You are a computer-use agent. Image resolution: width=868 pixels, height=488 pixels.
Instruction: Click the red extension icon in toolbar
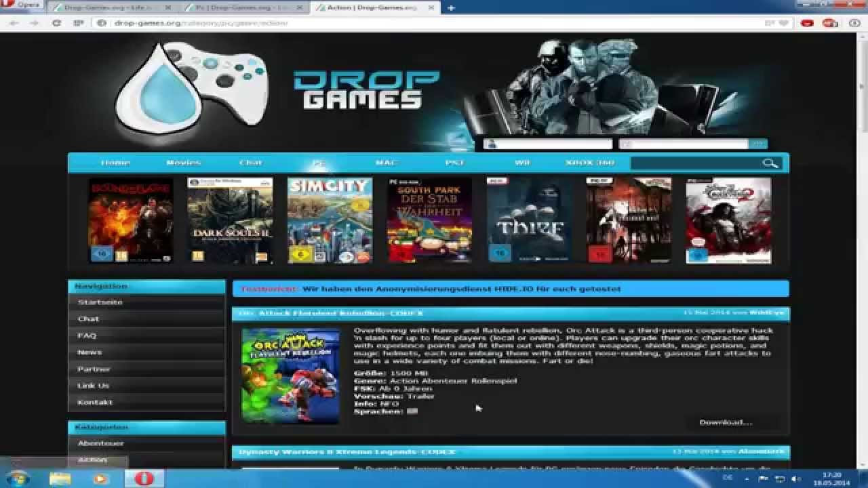[807, 22]
